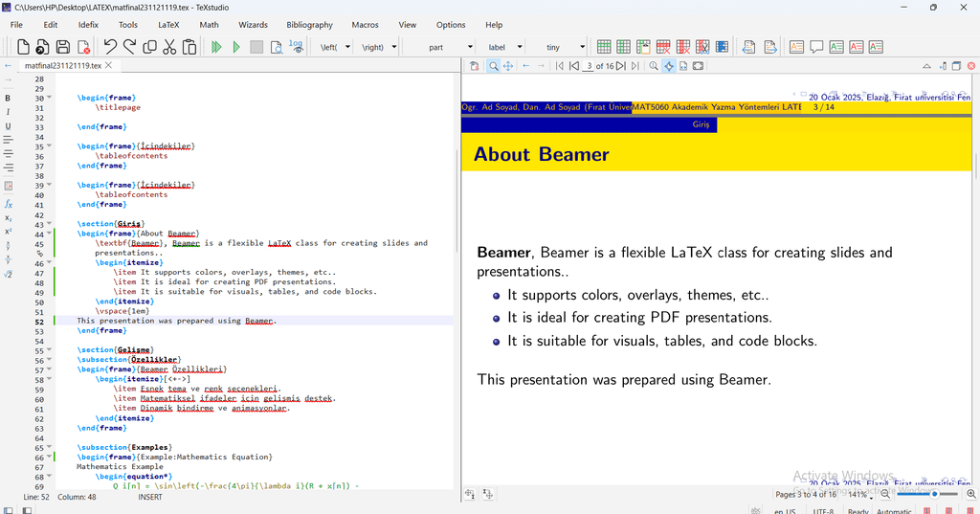Toggle fit-to-width in the PDF viewer
The height and width of the screenshot is (514, 980).
pyautogui.click(x=683, y=66)
